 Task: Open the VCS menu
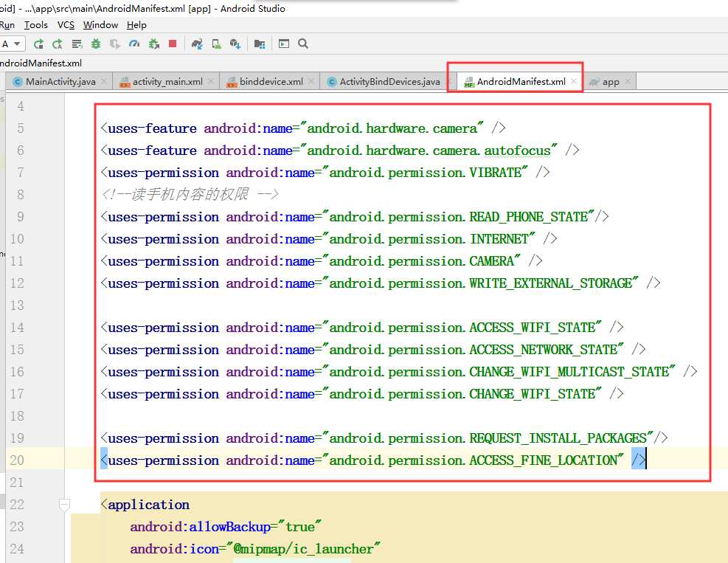pos(66,25)
